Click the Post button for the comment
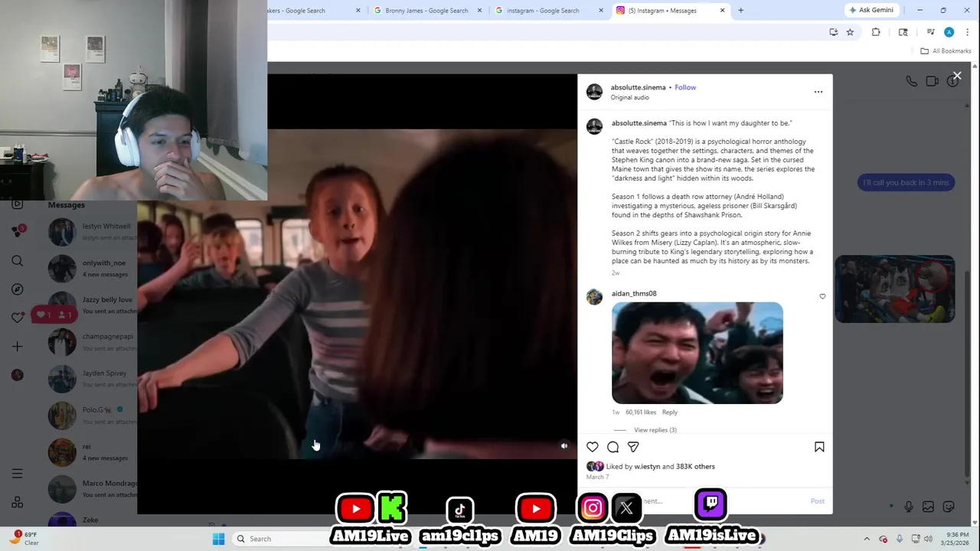 click(818, 501)
